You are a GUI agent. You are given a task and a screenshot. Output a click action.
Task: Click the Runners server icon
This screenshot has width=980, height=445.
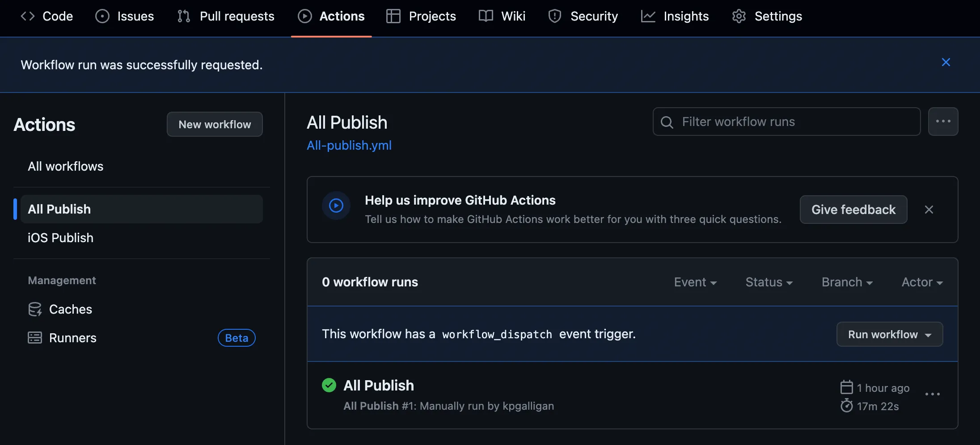[35, 338]
